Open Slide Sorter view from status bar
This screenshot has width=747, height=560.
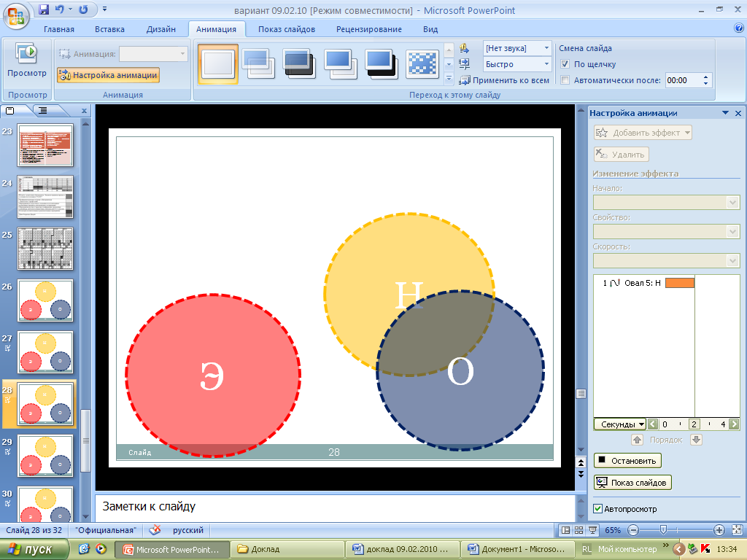tap(579, 530)
